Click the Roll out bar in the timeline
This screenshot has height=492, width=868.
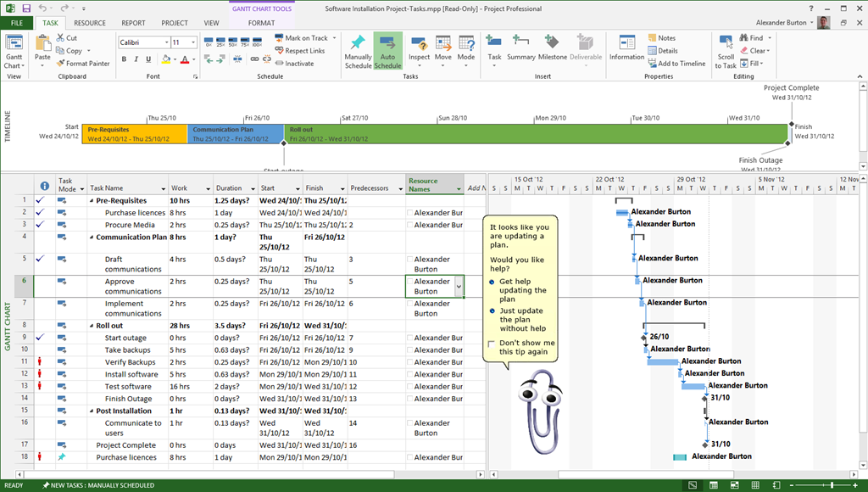point(536,134)
